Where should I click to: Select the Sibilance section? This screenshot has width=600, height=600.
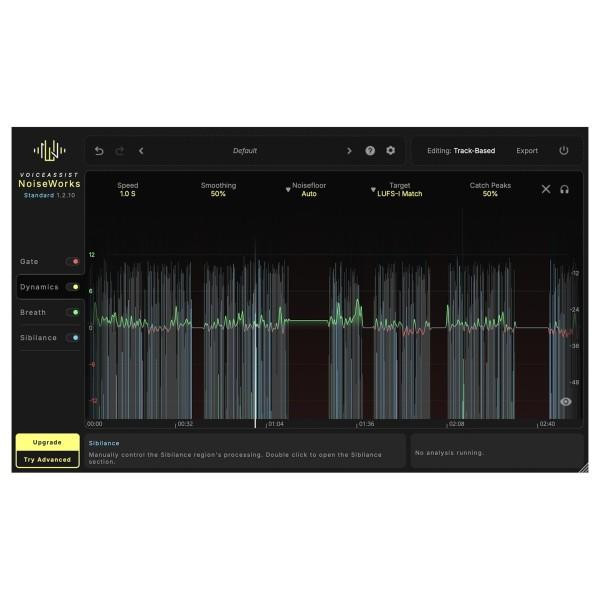[x=38, y=338]
